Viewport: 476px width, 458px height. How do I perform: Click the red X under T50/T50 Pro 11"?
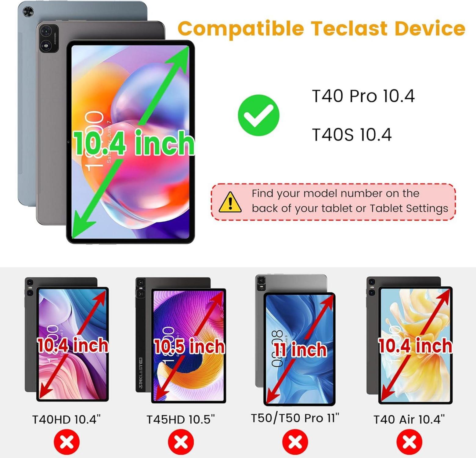click(x=295, y=442)
